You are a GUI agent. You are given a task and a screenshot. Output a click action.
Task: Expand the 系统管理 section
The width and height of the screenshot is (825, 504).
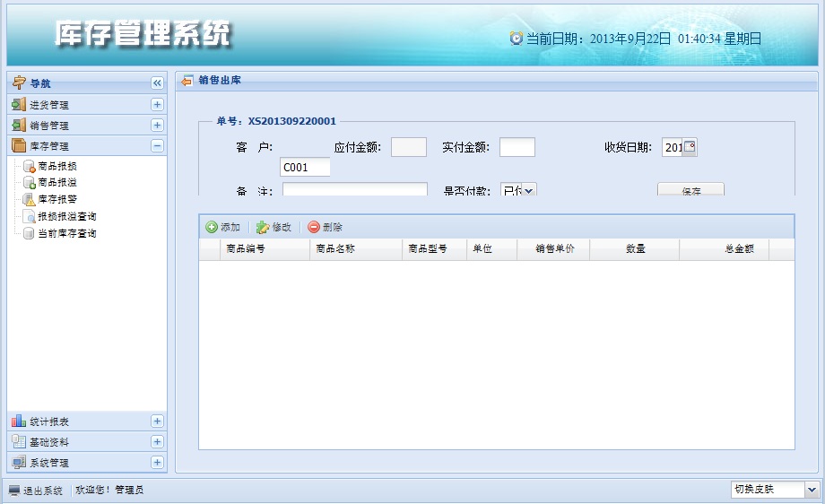157,463
